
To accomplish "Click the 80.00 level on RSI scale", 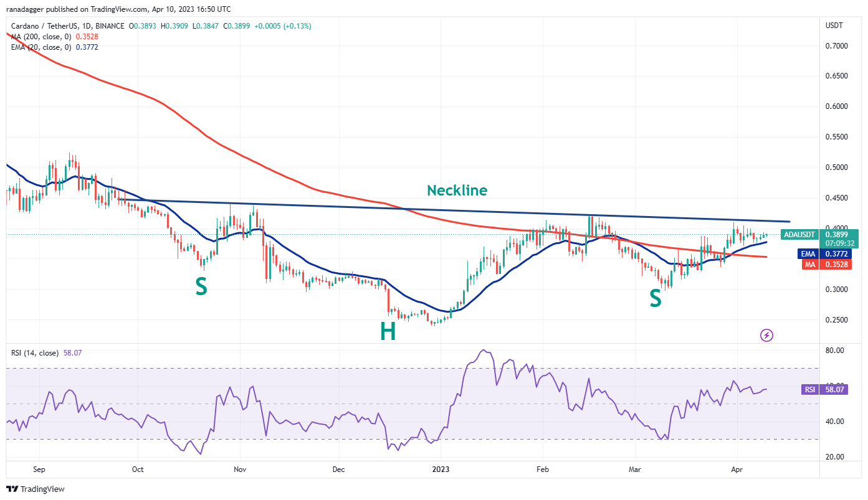I will (x=834, y=351).
